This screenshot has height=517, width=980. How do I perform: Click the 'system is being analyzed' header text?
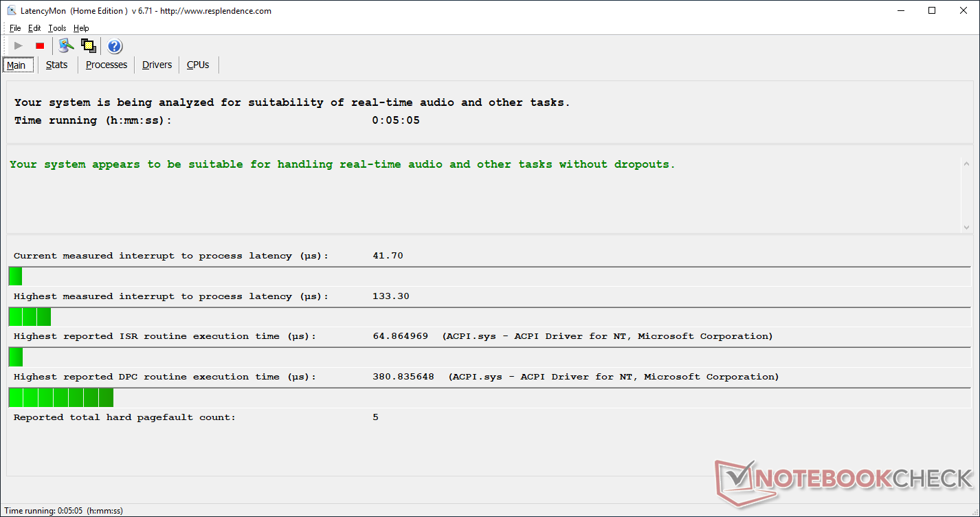point(292,102)
